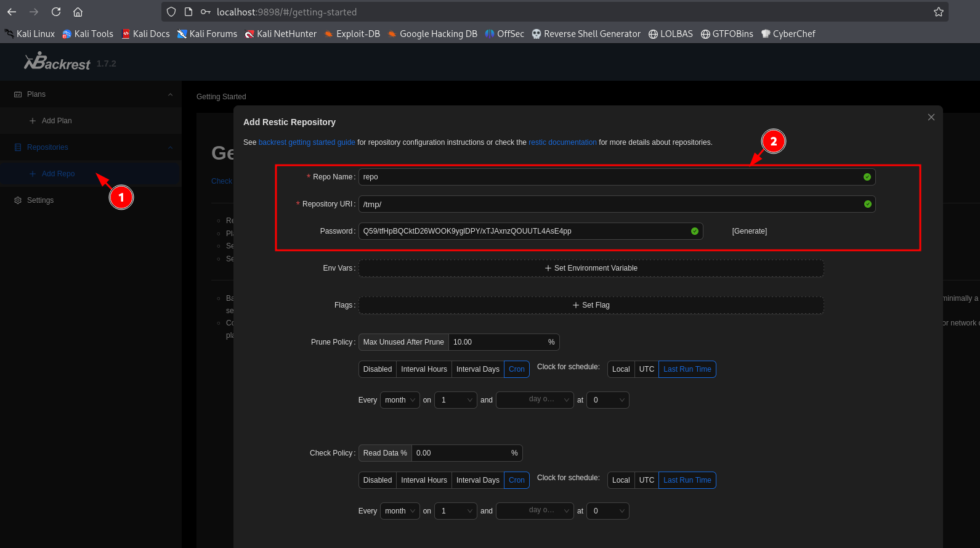This screenshot has height=548, width=980.
Task: Open the Repositories sidebar menu
Action: click(47, 147)
